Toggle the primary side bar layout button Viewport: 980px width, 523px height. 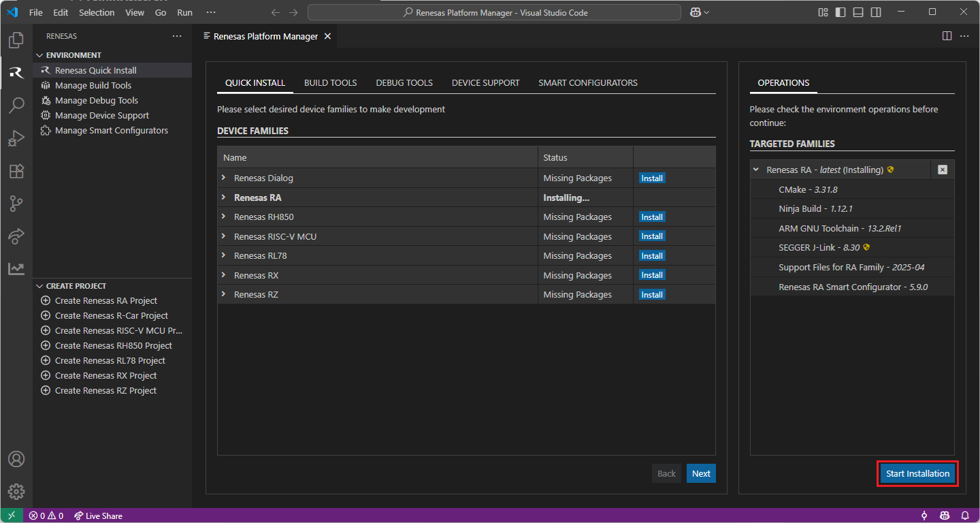[x=840, y=12]
